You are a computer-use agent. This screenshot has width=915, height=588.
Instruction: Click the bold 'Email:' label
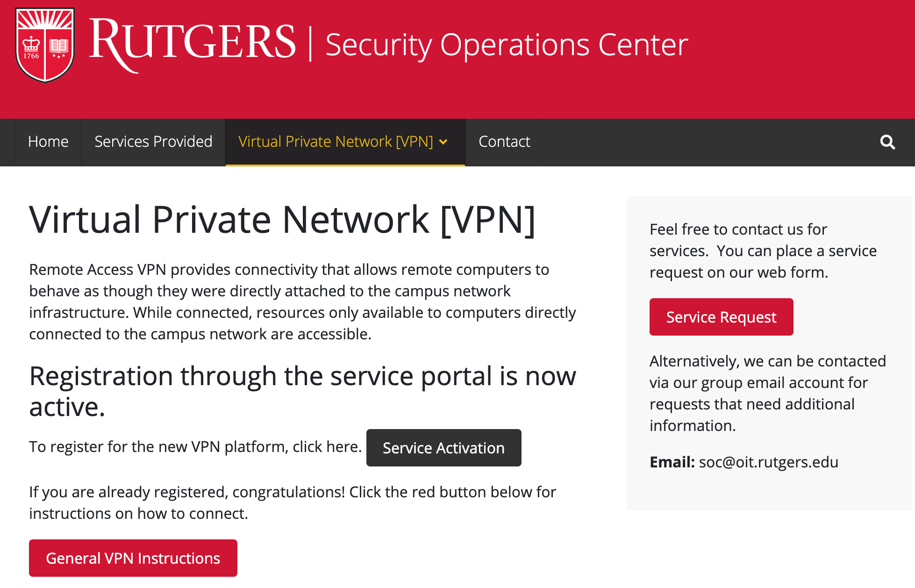pos(672,462)
